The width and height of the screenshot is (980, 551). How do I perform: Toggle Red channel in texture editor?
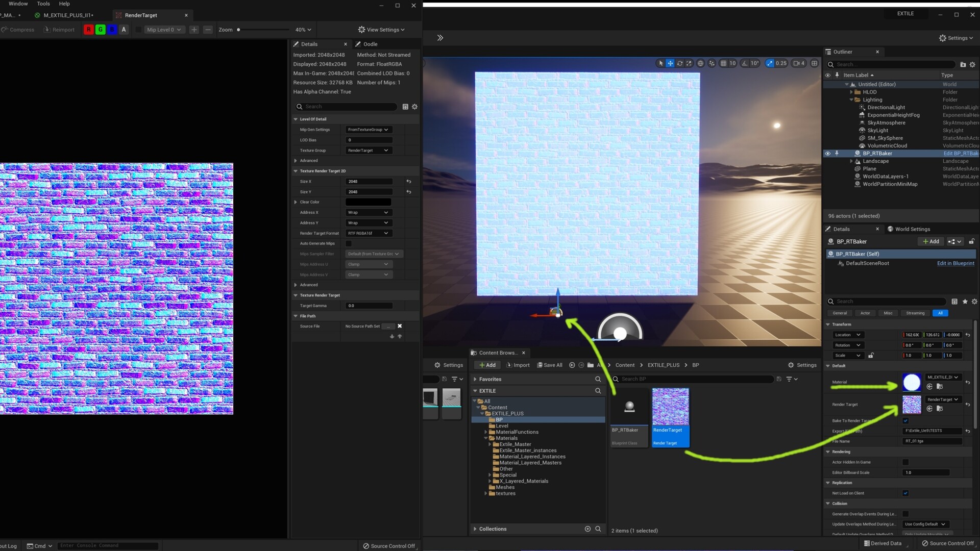[89, 30]
